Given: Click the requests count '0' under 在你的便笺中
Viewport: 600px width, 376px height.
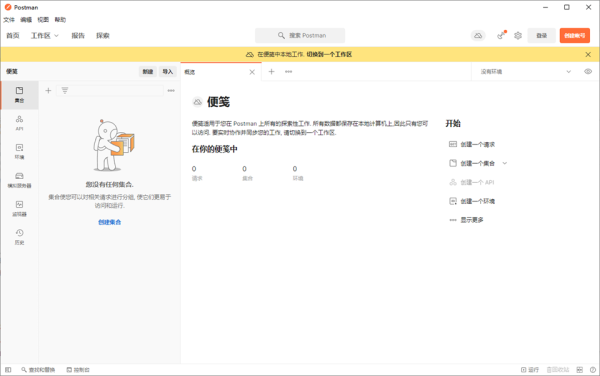Looking at the screenshot, I should (x=194, y=169).
